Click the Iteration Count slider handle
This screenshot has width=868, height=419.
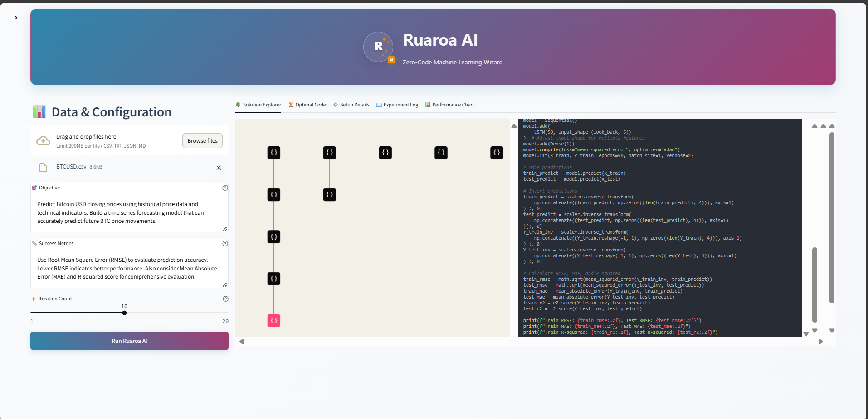[x=124, y=313]
